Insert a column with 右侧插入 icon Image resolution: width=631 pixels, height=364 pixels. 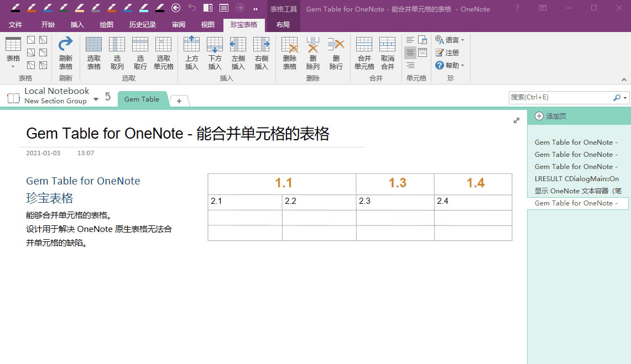pos(261,54)
